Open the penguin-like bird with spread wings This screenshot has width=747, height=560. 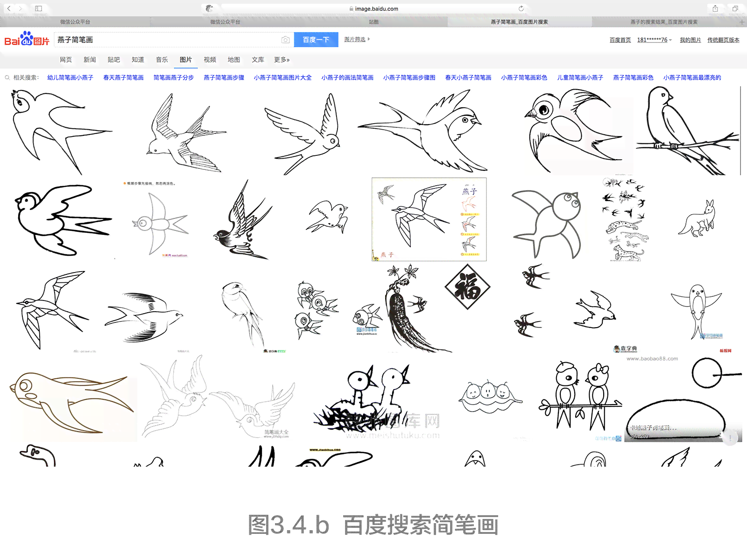click(x=697, y=312)
